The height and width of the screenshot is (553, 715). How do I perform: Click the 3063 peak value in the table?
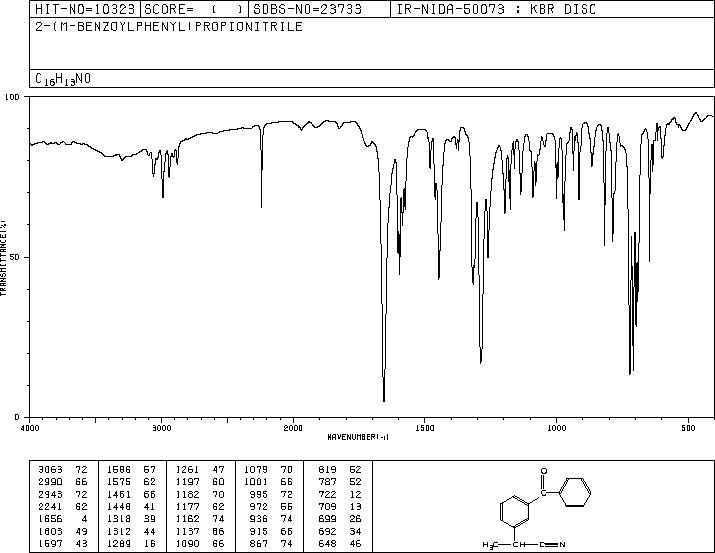[50, 470]
